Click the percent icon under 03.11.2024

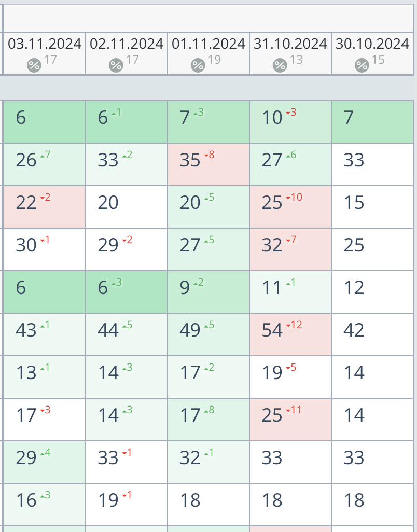pyautogui.click(x=34, y=65)
